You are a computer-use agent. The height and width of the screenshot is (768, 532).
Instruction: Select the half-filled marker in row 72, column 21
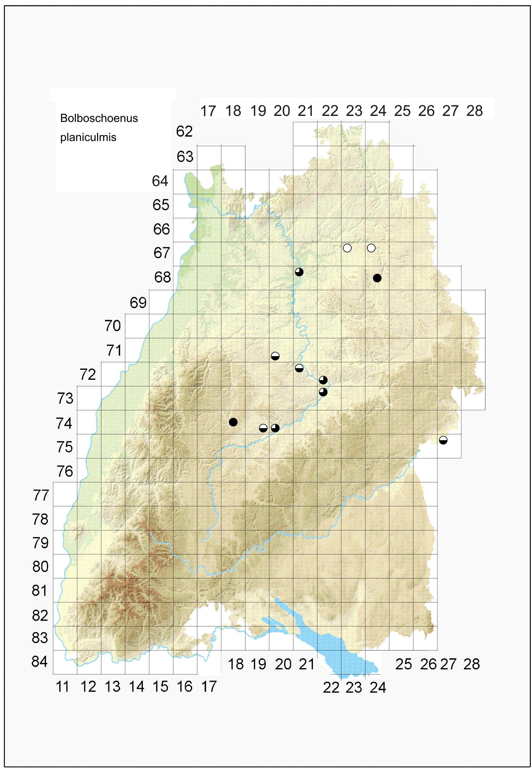click(x=299, y=368)
